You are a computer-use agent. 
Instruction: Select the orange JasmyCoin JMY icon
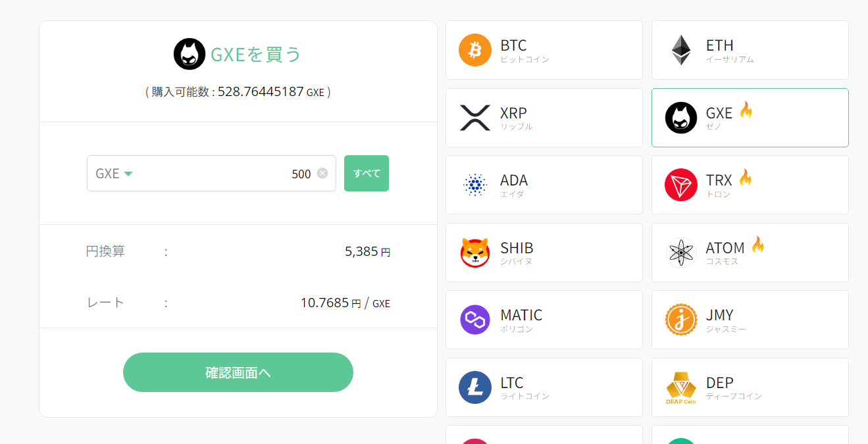pos(681,320)
